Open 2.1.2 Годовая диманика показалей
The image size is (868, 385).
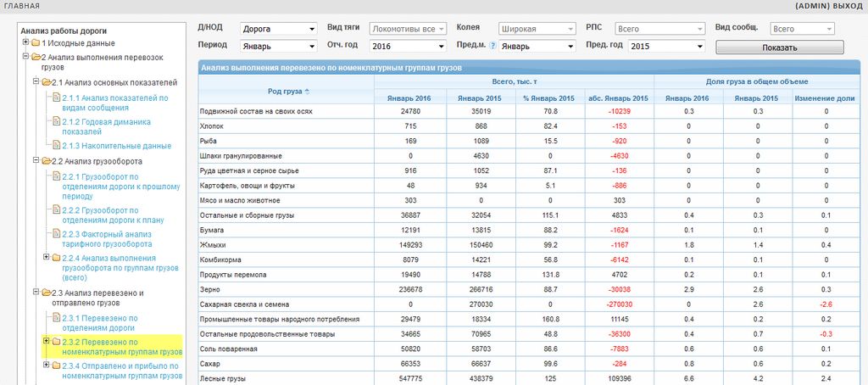(x=106, y=126)
